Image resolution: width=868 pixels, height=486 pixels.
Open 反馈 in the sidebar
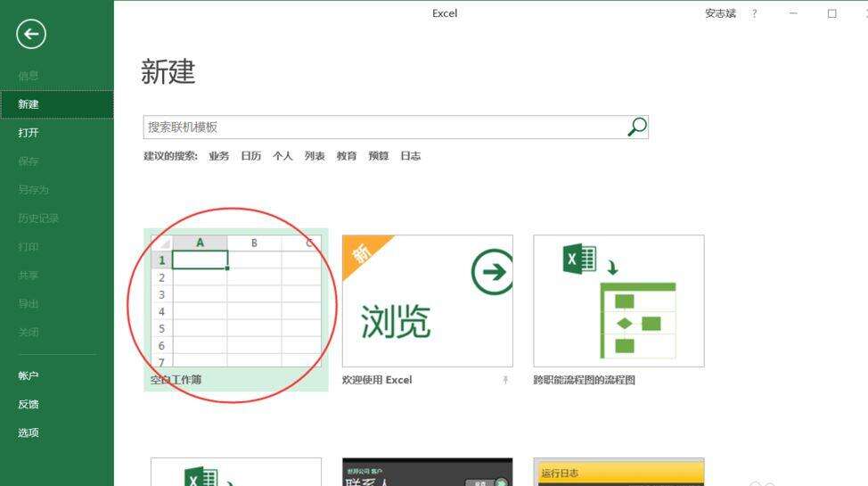click(29, 404)
